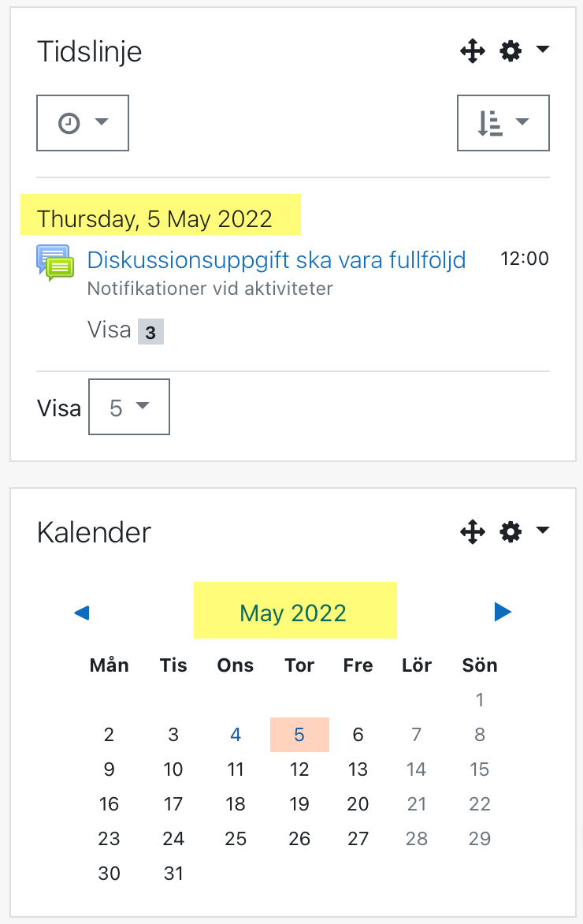583x924 pixels.
Task: Open Diskussionsuppgift ska vara fullföljd link
Action: 277,260
